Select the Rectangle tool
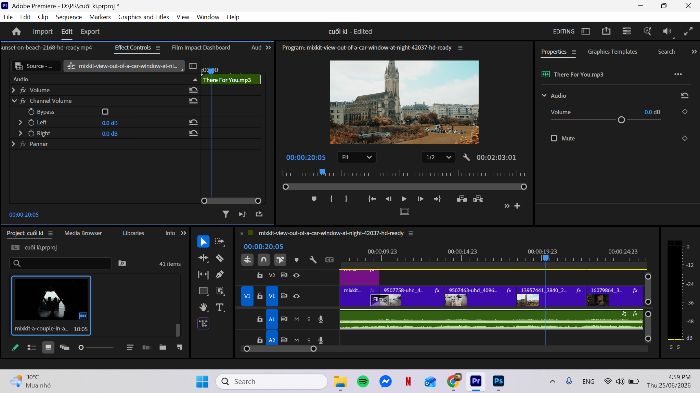The width and height of the screenshot is (700, 393). click(203, 291)
